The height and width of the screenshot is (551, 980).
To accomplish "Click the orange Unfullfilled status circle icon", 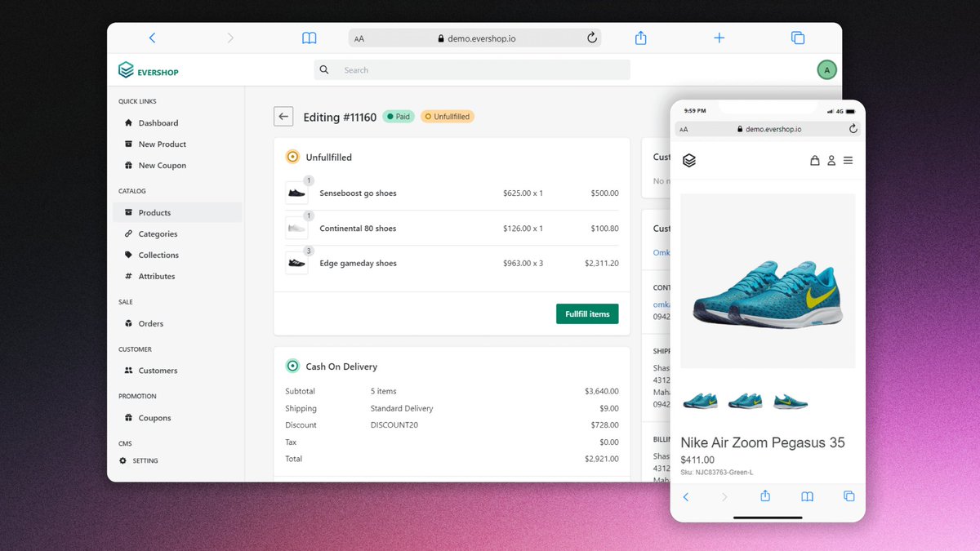I will 292,157.
